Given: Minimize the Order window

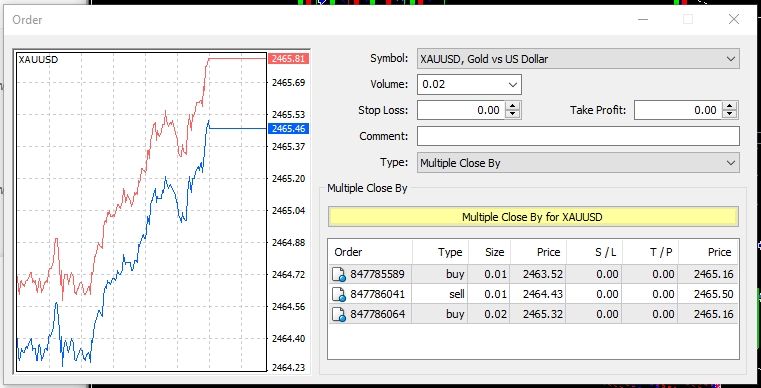Looking at the screenshot, I should coord(643,19).
